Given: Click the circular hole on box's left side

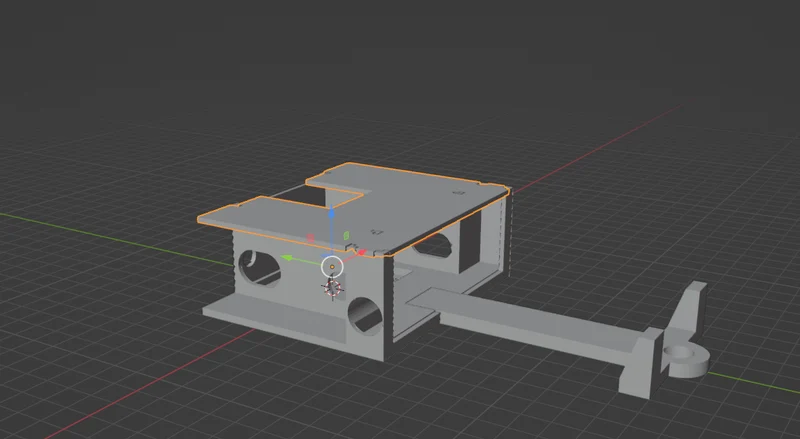Looking at the screenshot, I should click(x=259, y=268).
